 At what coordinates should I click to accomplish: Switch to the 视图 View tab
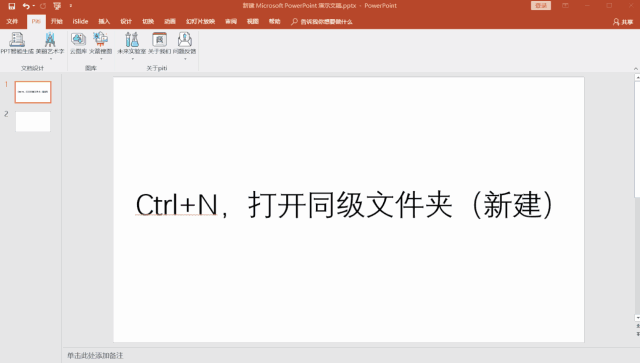click(x=253, y=21)
